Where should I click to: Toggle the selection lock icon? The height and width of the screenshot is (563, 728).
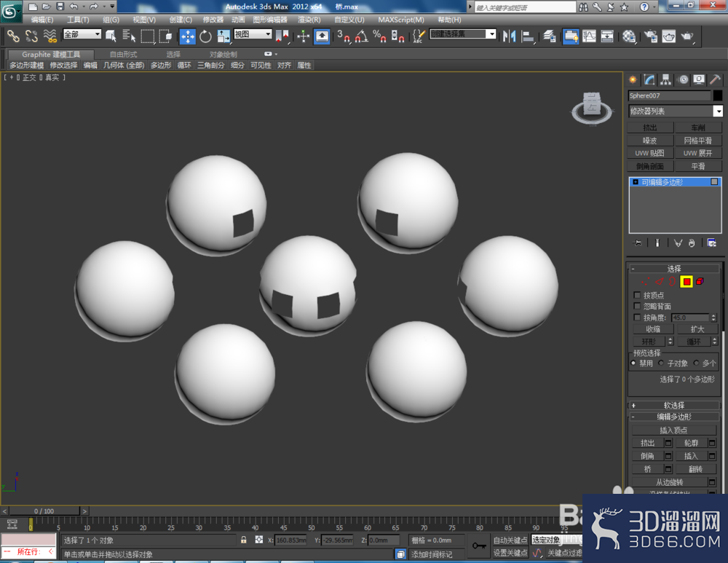pos(243,540)
